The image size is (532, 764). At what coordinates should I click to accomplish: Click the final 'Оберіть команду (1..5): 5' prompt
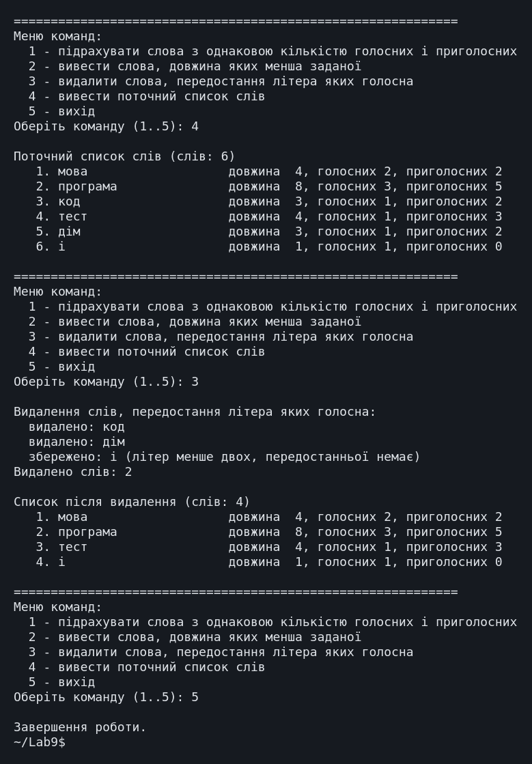pos(107,697)
